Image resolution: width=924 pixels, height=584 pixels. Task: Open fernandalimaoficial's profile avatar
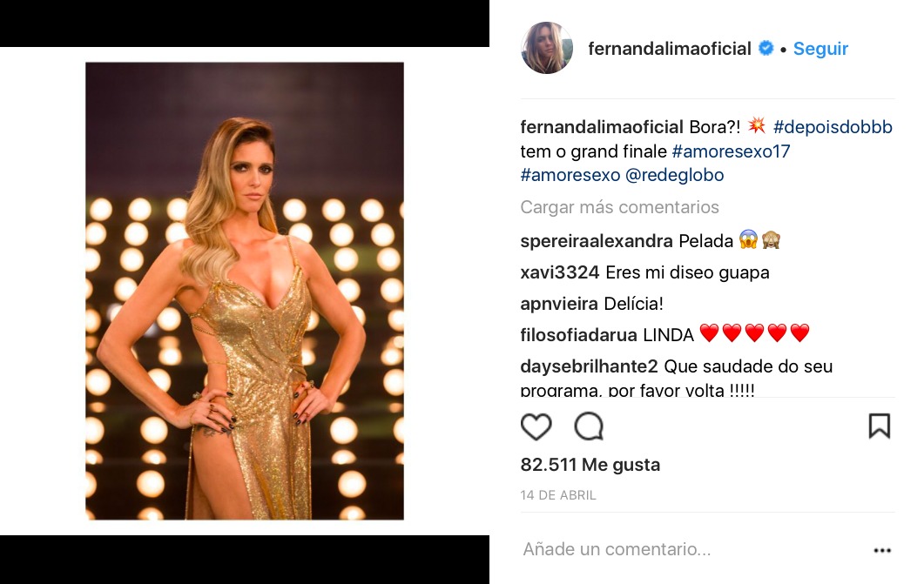tap(546, 48)
